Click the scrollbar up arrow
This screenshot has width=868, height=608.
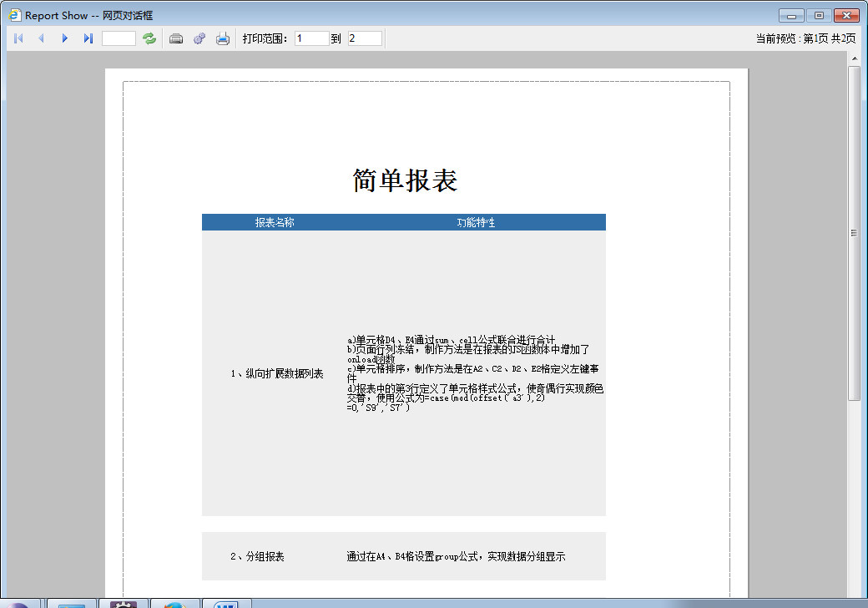pyautogui.click(x=855, y=58)
